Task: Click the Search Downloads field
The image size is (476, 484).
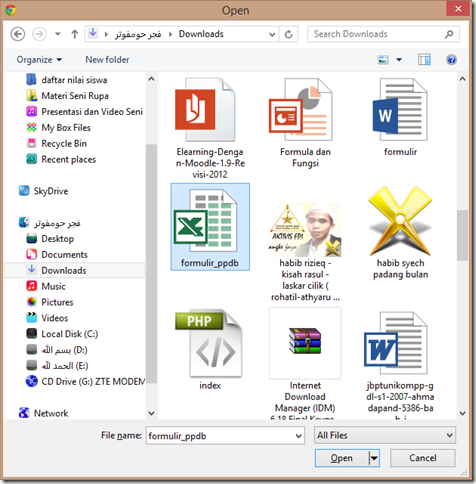Action: [x=383, y=34]
